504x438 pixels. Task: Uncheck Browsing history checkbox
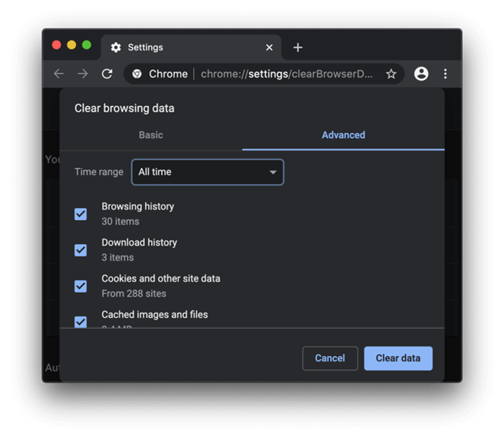coord(81,214)
